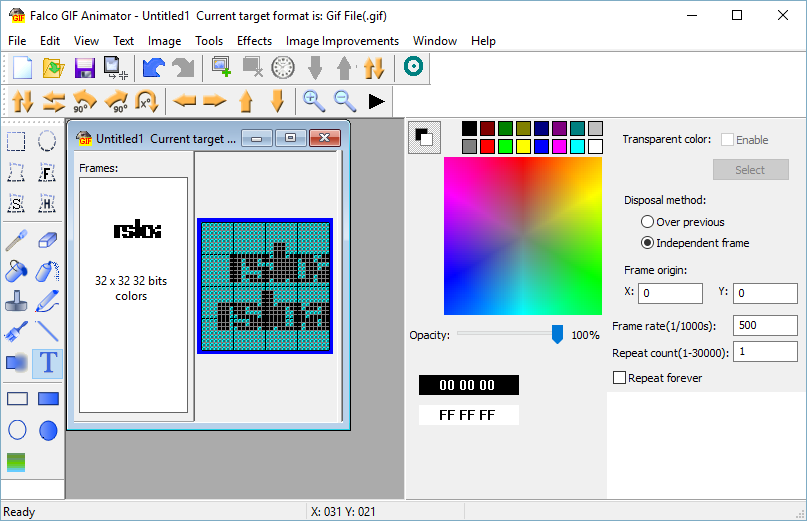Select the outlined ellipse shape tool

17,430
